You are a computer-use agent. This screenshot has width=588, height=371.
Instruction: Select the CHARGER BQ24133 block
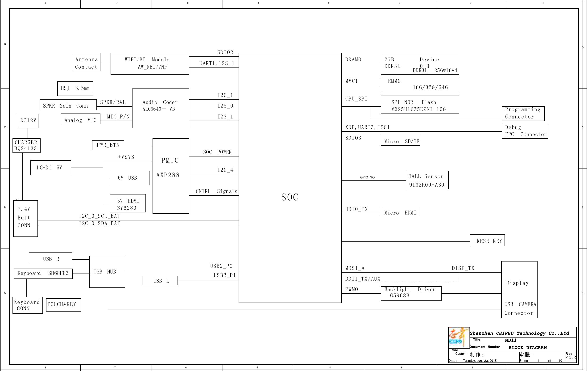click(x=26, y=146)
